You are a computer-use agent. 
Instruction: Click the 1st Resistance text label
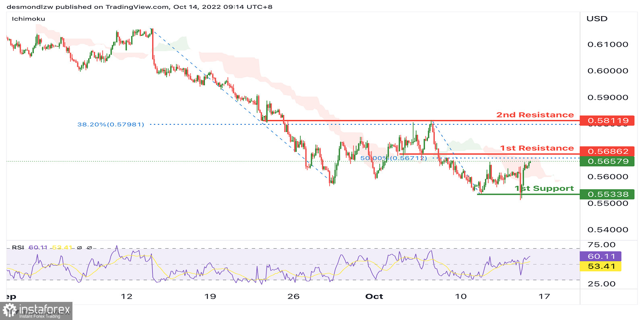[x=537, y=148]
